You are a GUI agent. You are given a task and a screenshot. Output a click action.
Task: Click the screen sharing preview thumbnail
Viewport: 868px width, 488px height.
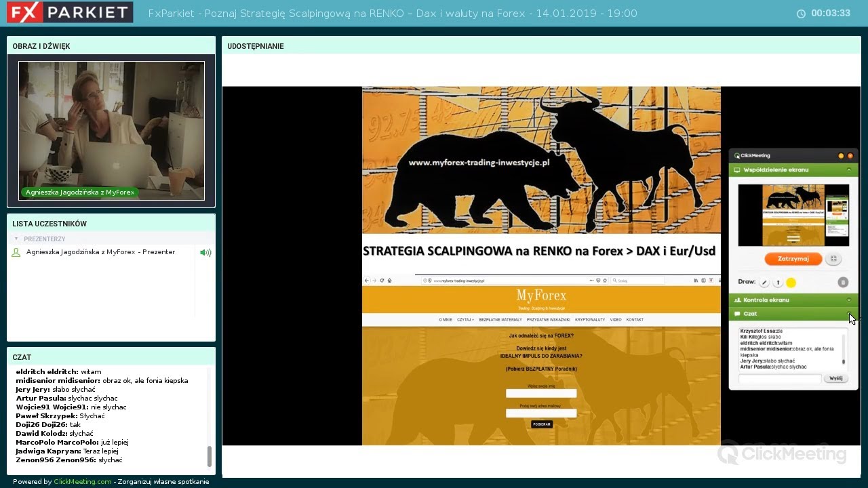[793, 215]
